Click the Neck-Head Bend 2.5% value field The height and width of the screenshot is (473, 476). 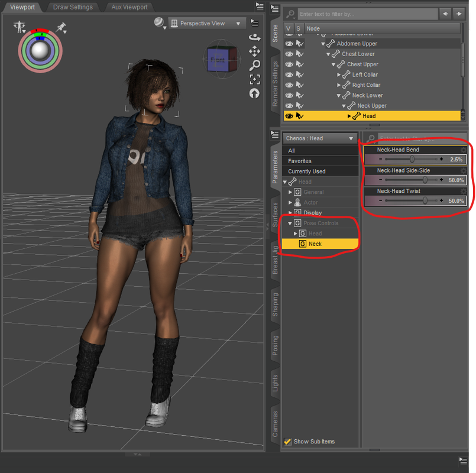coord(456,159)
